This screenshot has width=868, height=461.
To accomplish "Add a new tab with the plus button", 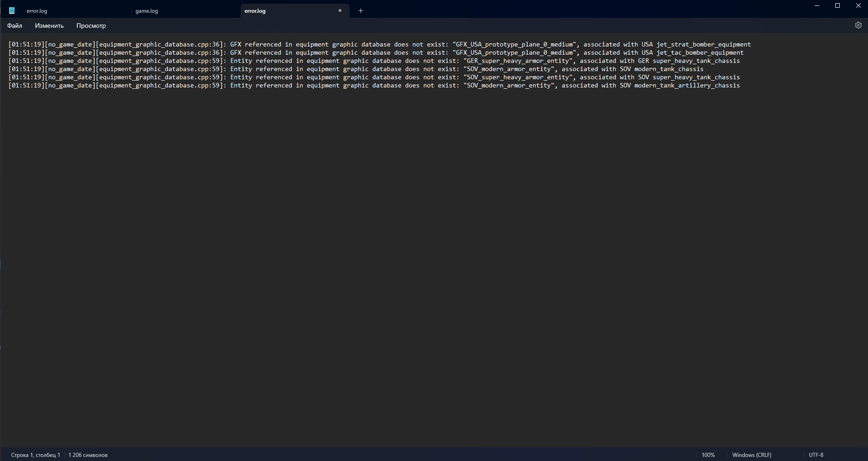I will [360, 10].
